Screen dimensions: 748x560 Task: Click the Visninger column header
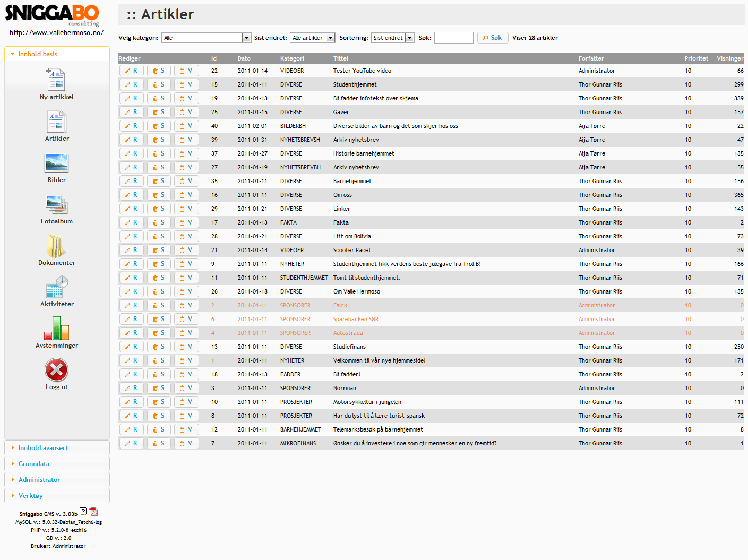[730, 58]
